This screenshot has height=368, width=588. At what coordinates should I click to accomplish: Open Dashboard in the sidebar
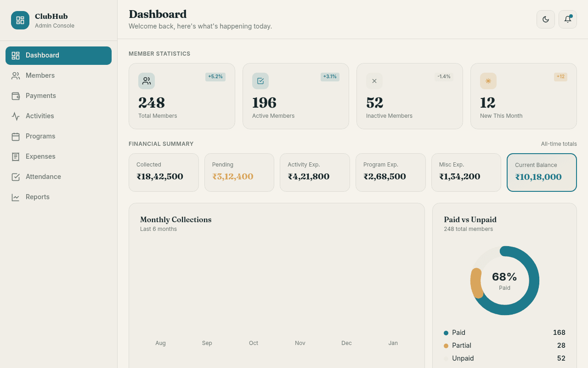point(58,55)
